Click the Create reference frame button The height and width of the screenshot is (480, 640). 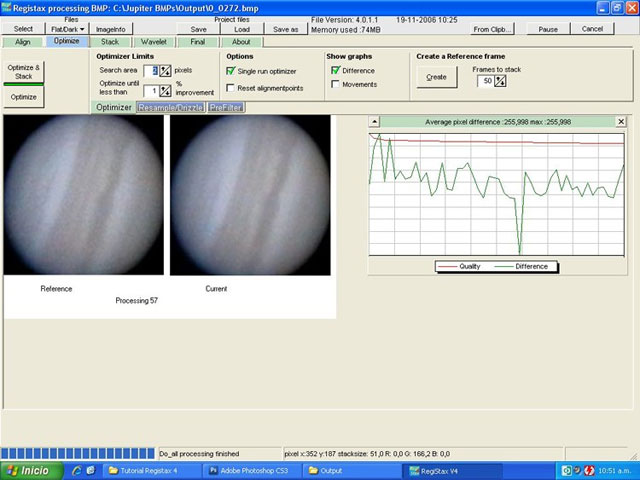[436, 76]
